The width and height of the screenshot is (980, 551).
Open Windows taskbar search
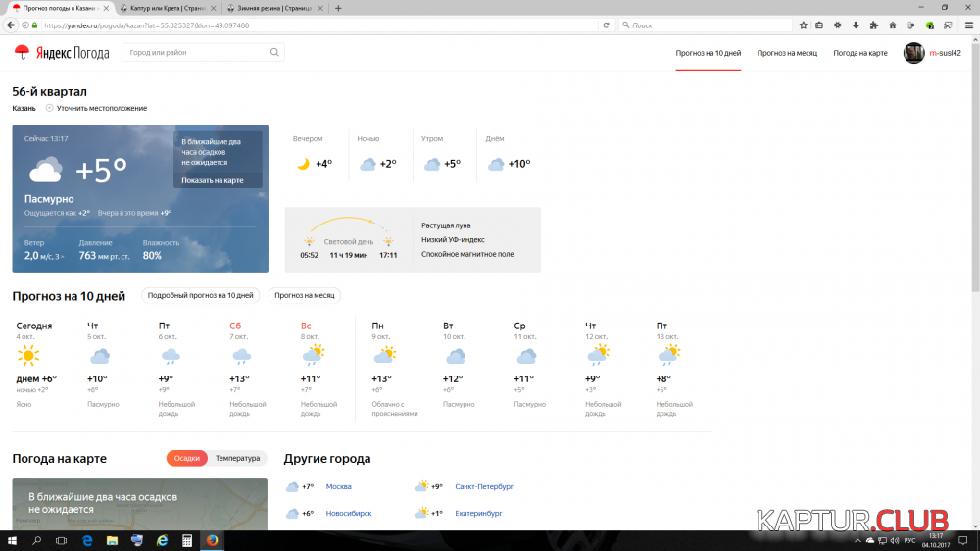[37, 540]
